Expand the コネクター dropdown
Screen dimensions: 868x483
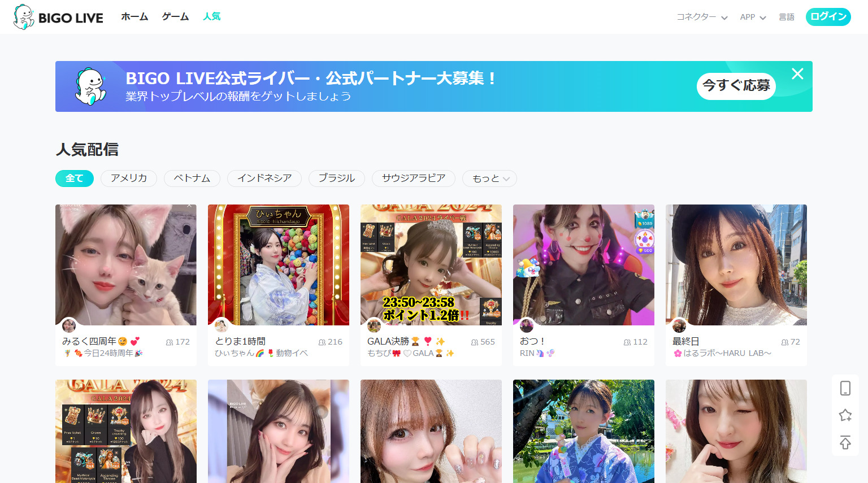click(x=702, y=17)
